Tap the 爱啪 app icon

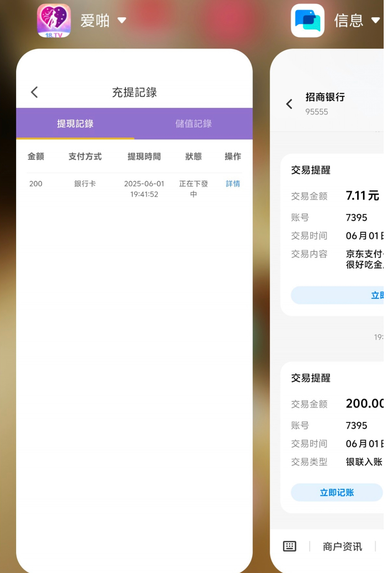pyautogui.click(x=54, y=21)
